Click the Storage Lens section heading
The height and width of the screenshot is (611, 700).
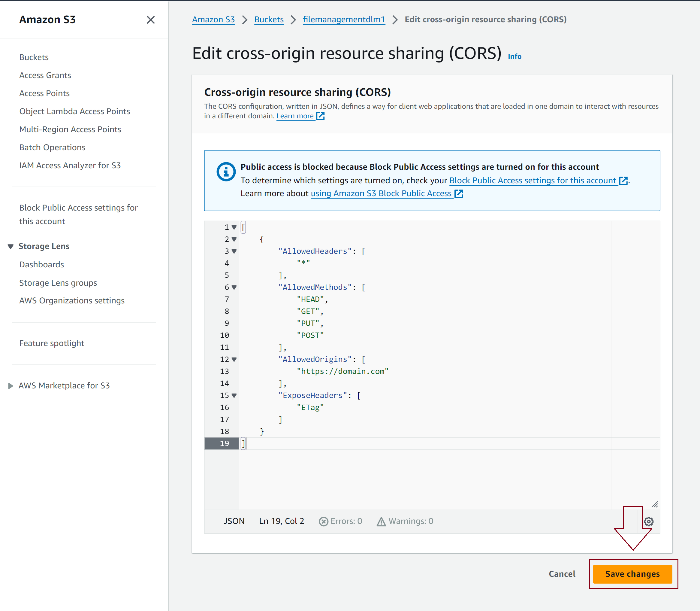click(x=44, y=246)
